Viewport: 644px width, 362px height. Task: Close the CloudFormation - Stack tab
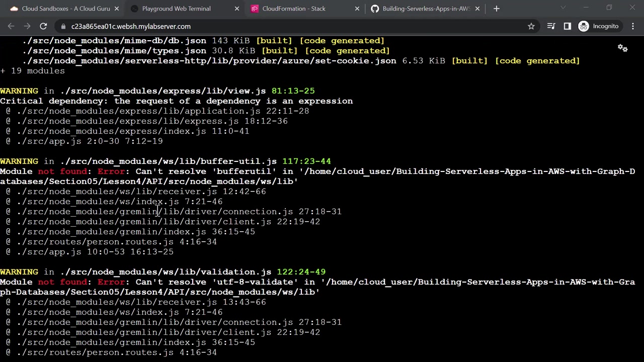(357, 9)
